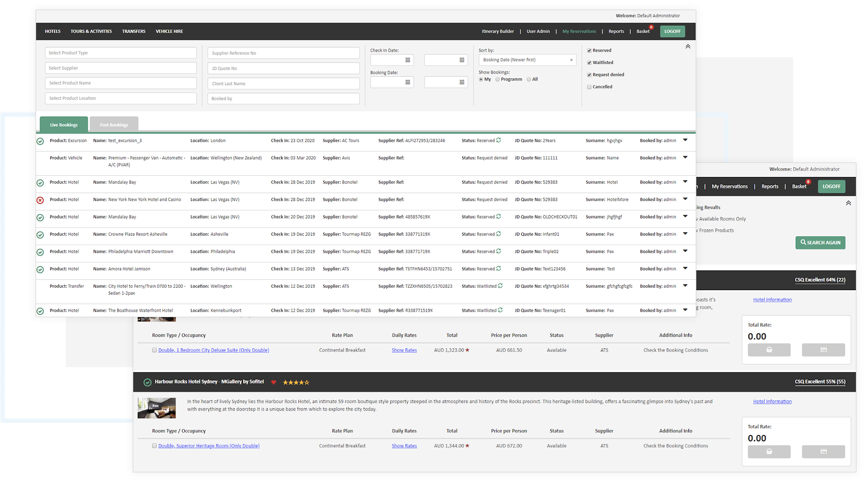Viewport: 868px width, 482px height.
Task: Tick the Double, Superior Heritage Room checkbox
Action: pyautogui.click(x=154, y=445)
